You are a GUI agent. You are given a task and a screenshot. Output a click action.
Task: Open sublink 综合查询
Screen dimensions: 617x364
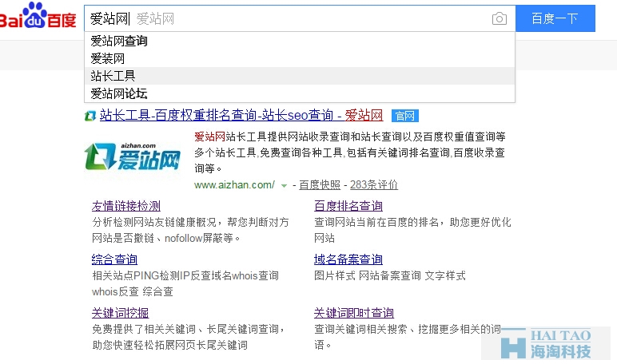click(x=114, y=259)
